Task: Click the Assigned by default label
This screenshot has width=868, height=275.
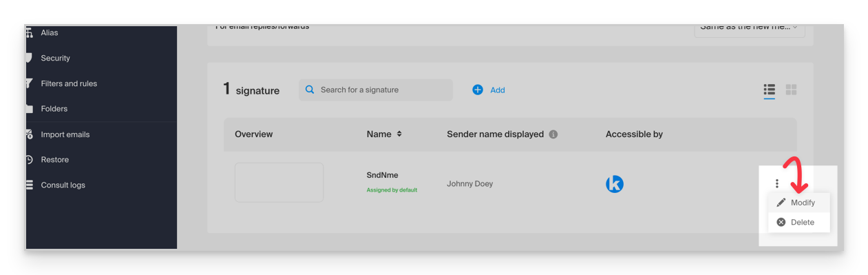Action: [392, 190]
